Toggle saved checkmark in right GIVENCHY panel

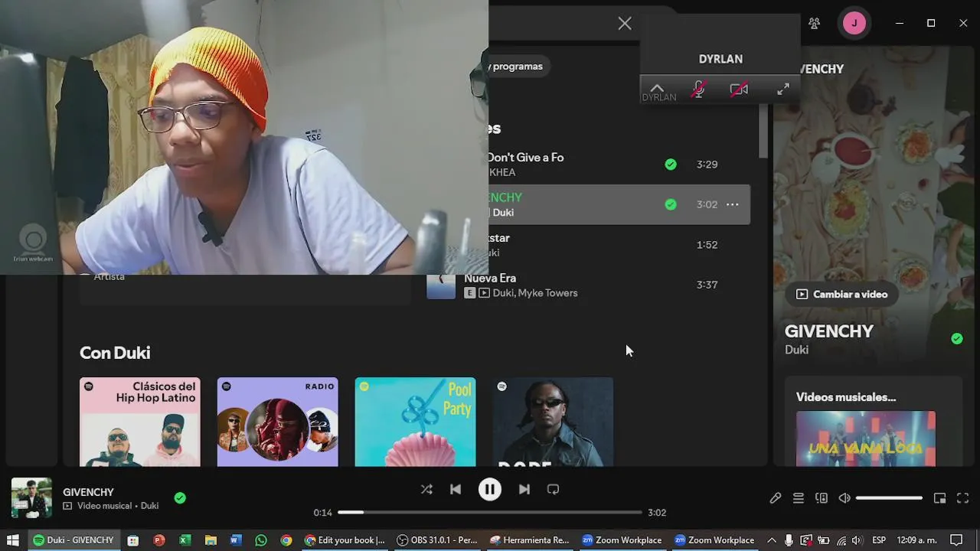point(957,338)
